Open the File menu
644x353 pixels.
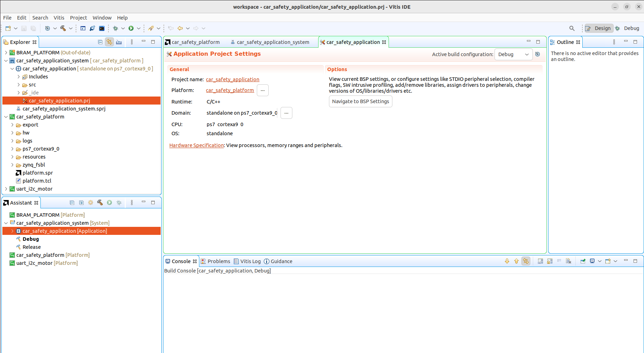click(7, 18)
